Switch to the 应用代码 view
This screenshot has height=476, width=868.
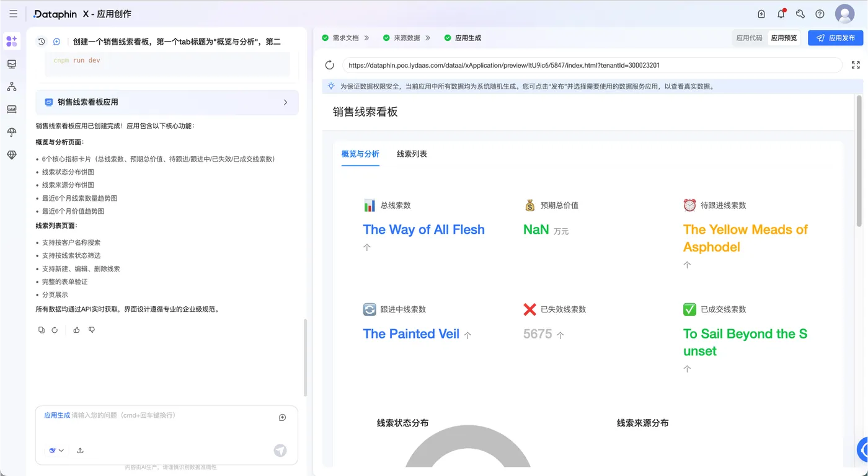(x=749, y=38)
